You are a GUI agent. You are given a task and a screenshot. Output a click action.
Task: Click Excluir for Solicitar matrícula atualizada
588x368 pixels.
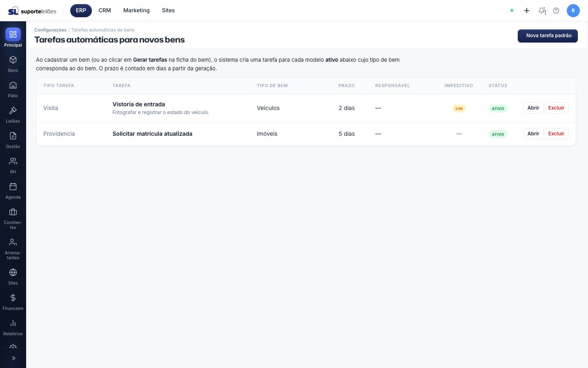click(556, 134)
